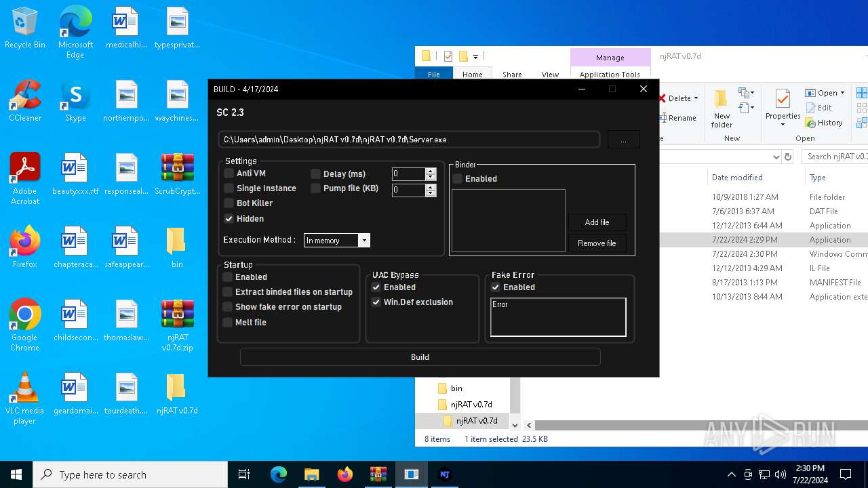Expand the Delete dropdown in Explorer
Image resolution: width=868 pixels, height=488 pixels.
[x=696, y=98]
